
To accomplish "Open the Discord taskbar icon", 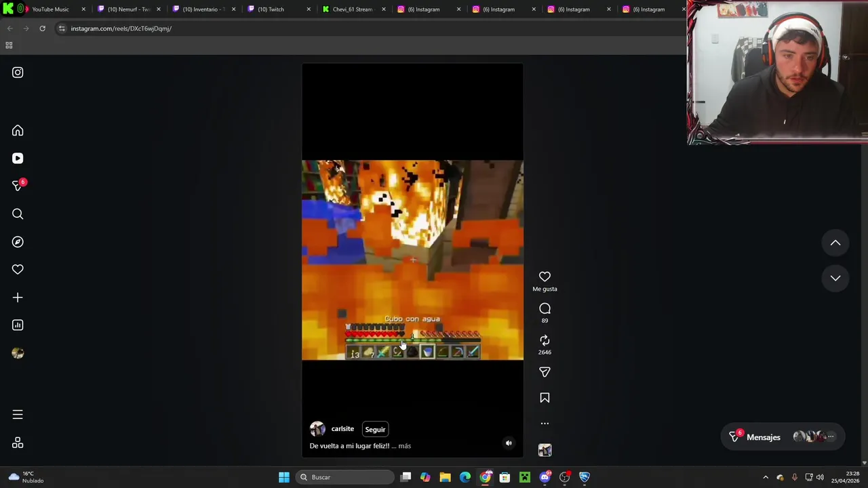I will [545, 477].
